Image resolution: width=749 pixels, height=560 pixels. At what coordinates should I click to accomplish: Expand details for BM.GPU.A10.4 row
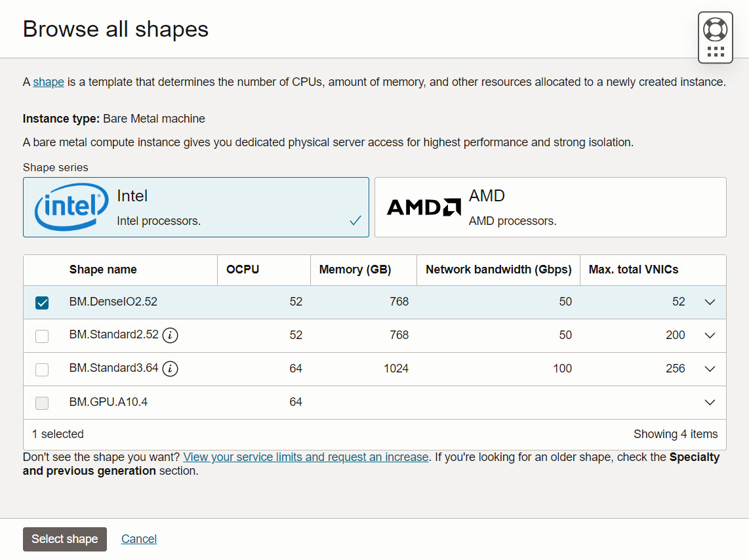(x=709, y=403)
